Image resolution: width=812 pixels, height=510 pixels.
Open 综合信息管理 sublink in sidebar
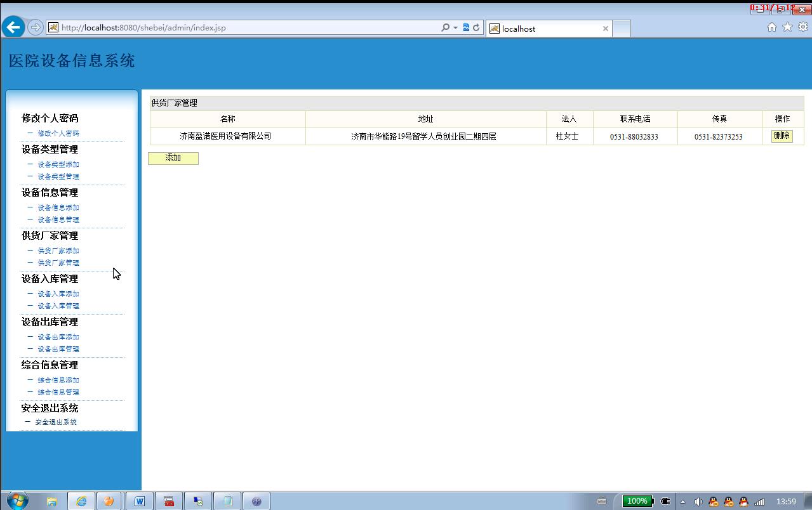pos(58,392)
